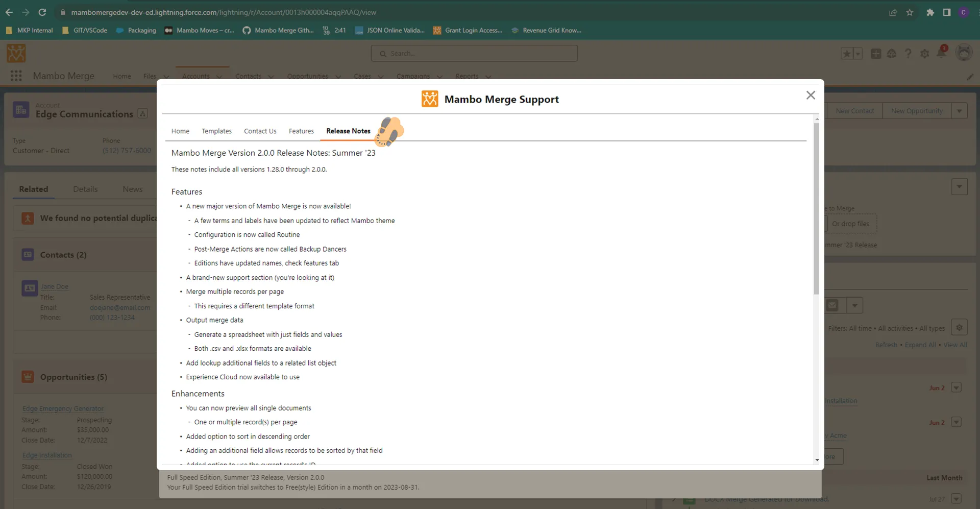
Task: Expand more account actions dropdown
Action: tap(960, 111)
